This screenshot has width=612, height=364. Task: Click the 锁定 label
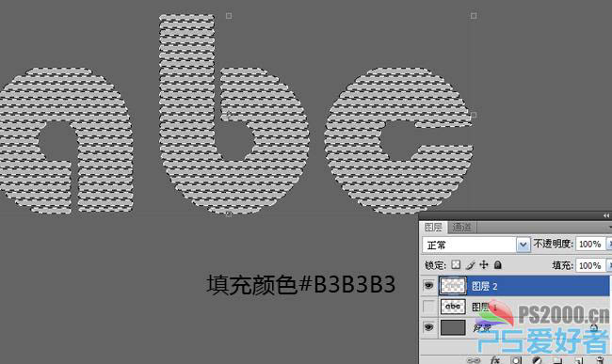pyautogui.click(x=435, y=265)
